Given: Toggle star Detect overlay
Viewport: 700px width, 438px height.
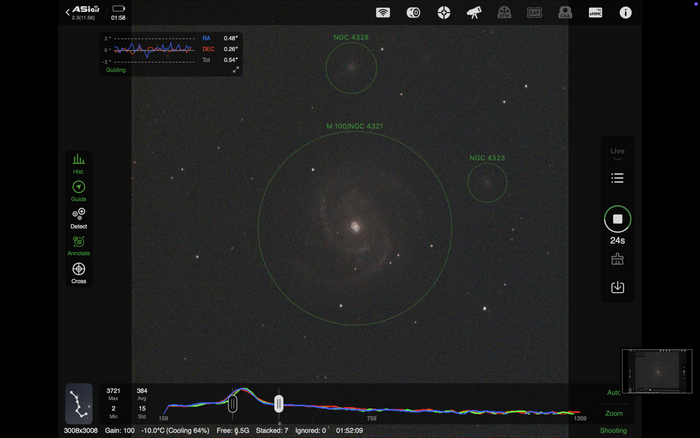Looking at the screenshot, I should point(78,216).
